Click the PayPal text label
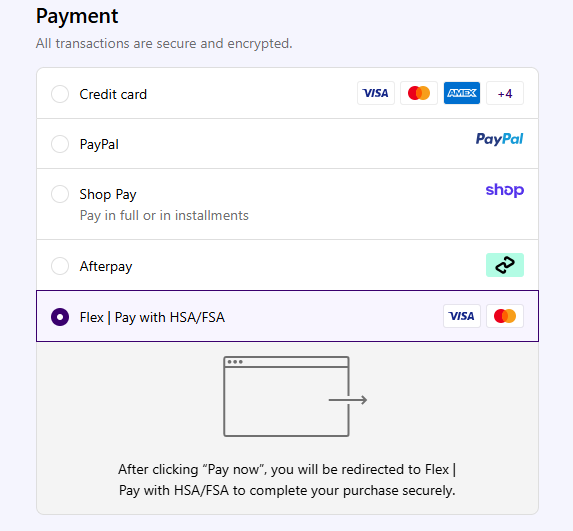 coord(99,144)
